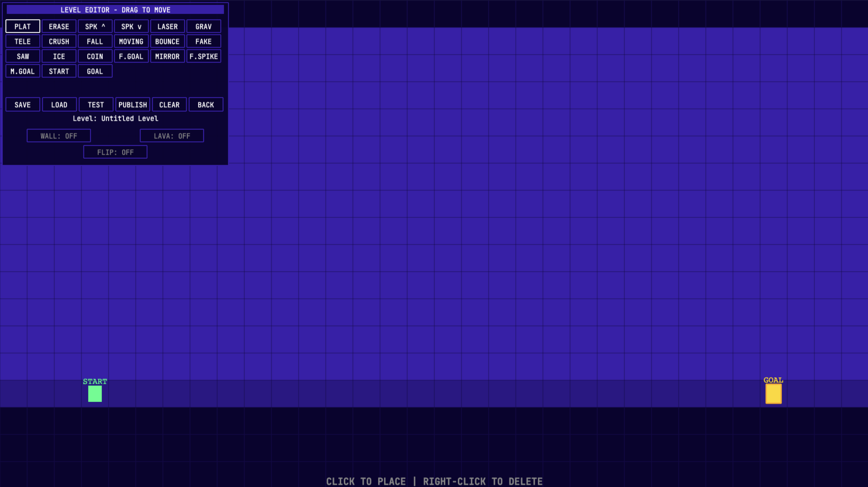The height and width of the screenshot is (487, 868).
Task: Click the SAVE button
Action: point(23,104)
